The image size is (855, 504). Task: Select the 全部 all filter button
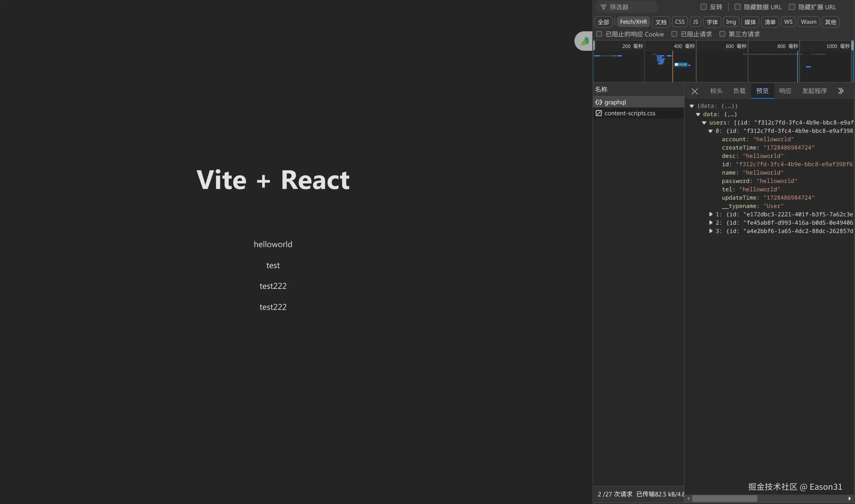pyautogui.click(x=603, y=22)
